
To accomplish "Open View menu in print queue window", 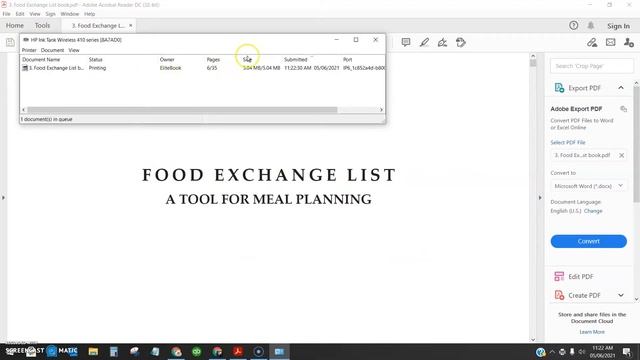I will [x=74, y=50].
